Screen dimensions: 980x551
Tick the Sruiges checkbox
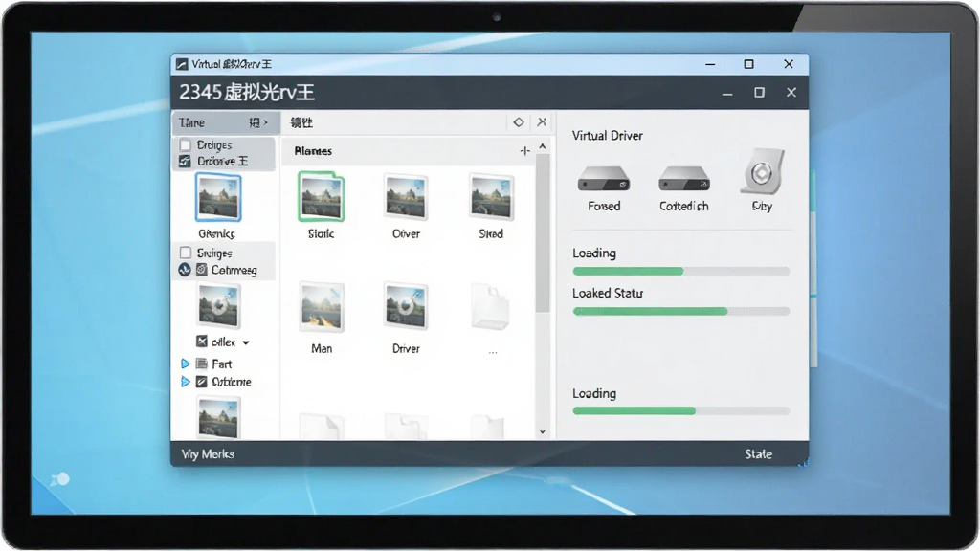[x=185, y=253]
